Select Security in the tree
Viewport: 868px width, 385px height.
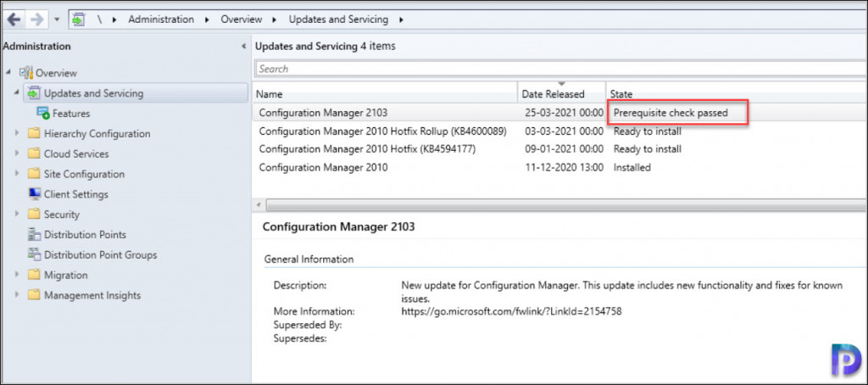click(x=62, y=215)
